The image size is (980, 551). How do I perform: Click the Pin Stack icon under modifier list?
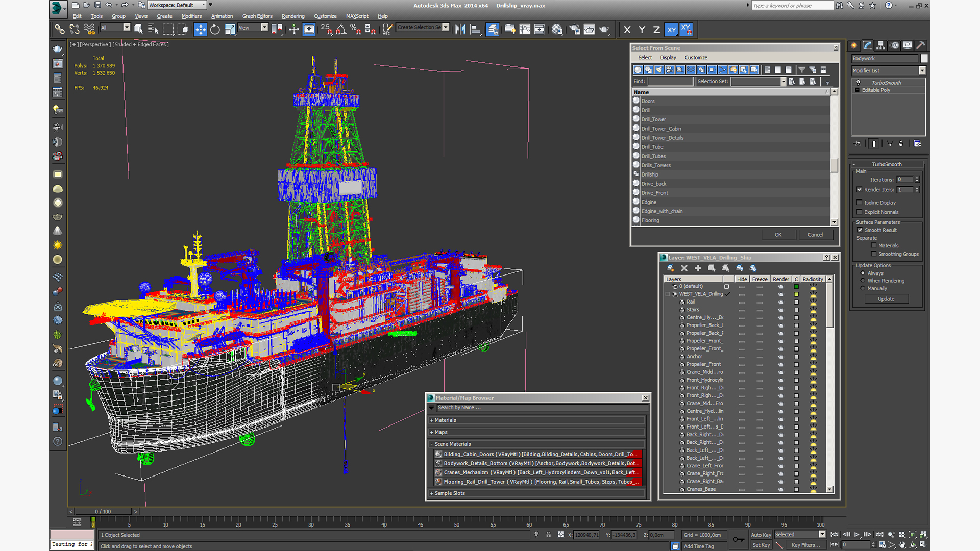pyautogui.click(x=858, y=144)
